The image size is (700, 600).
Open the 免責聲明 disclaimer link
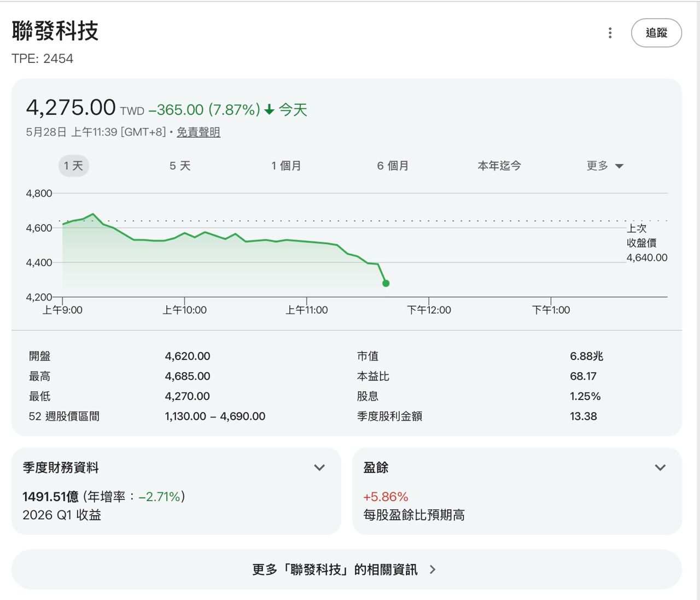[199, 132]
